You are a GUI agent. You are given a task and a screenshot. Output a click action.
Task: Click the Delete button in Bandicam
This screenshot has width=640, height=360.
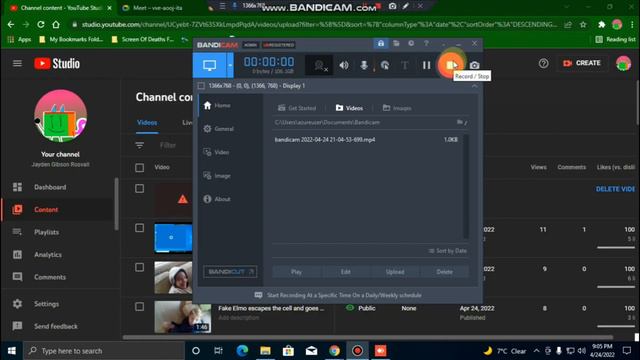pyautogui.click(x=444, y=272)
